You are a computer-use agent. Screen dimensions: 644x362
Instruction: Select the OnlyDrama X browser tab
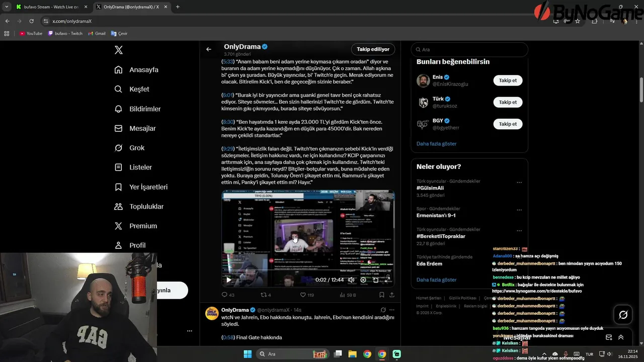pos(132,7)
